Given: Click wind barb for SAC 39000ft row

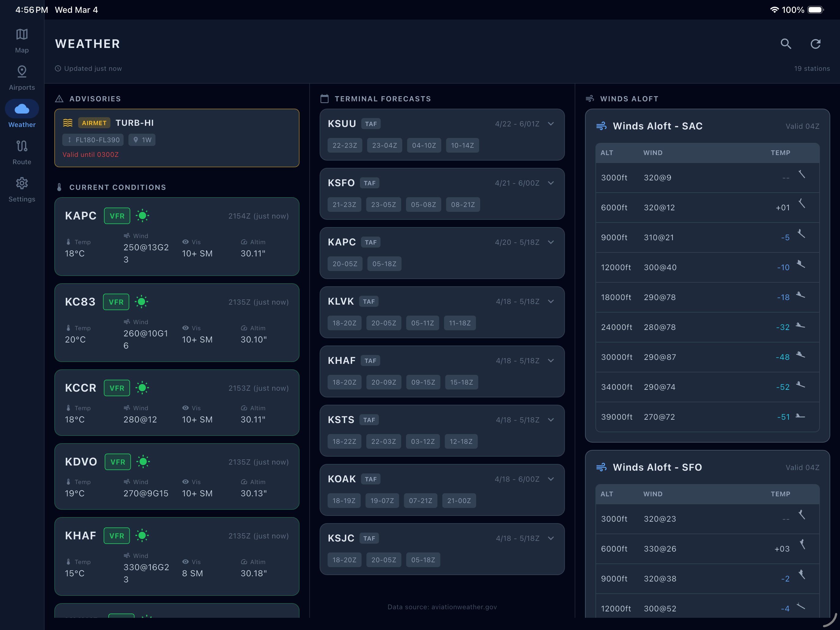Looking at the screenshot, I should tap(800, 416).
